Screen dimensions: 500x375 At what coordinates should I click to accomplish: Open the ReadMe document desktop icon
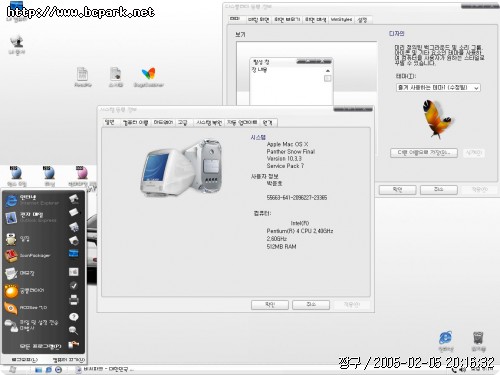click(x=82, y=77)
